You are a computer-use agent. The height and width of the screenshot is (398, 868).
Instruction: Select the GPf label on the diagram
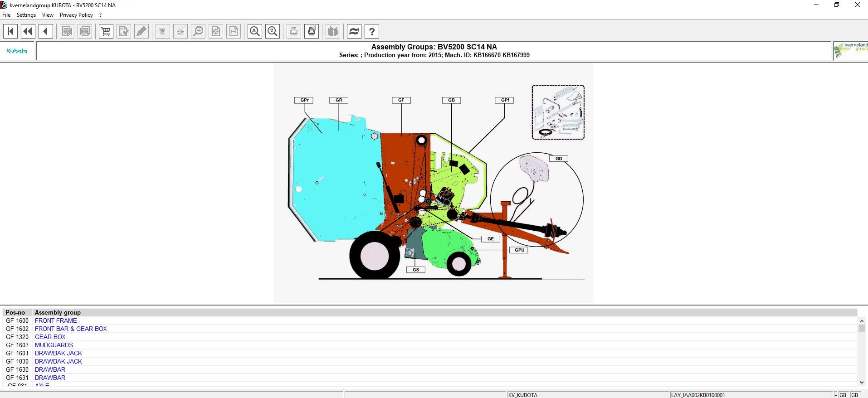click(505, 100)
